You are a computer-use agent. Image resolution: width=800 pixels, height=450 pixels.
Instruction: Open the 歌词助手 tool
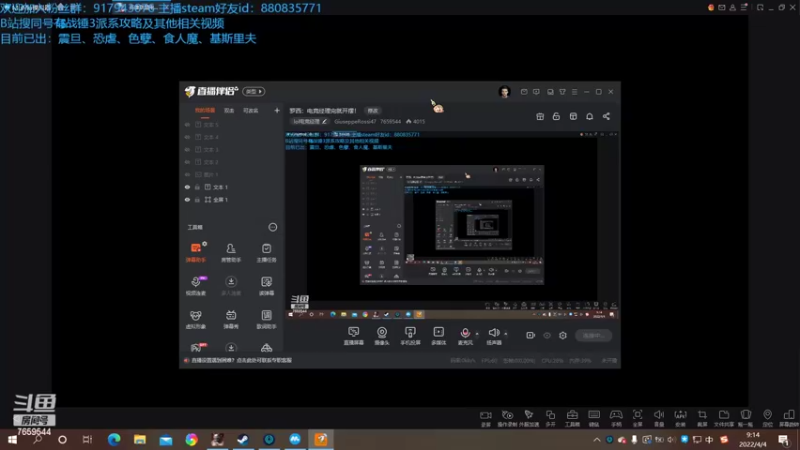[x=266, y=319]
